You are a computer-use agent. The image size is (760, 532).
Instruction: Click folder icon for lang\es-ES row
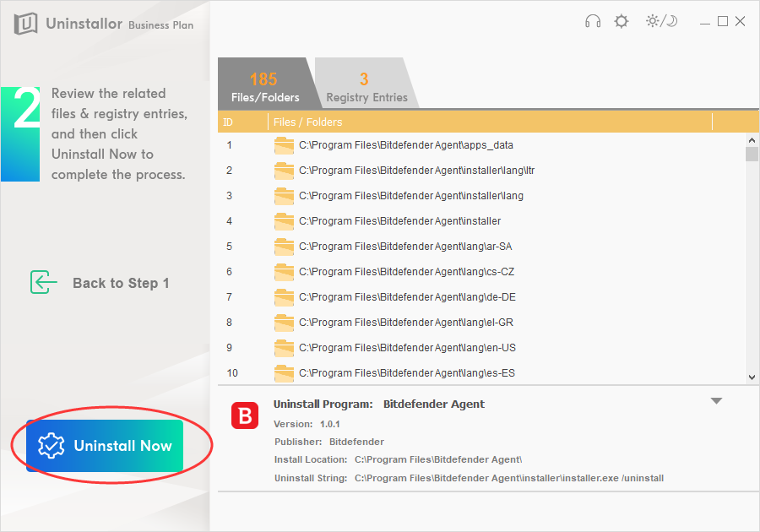(x=284, y=373)
